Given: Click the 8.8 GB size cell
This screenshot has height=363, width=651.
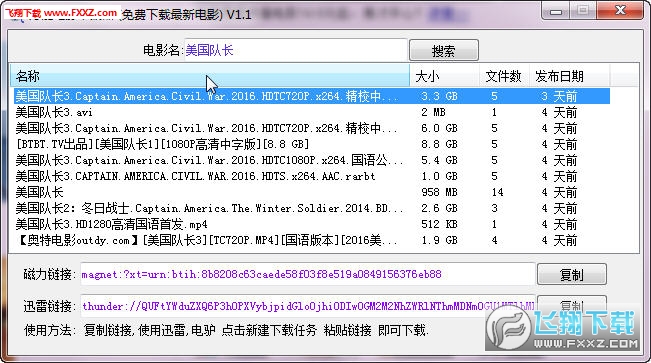Looking at the screenshot, I should pyautogui.click(x=439, y=144).
